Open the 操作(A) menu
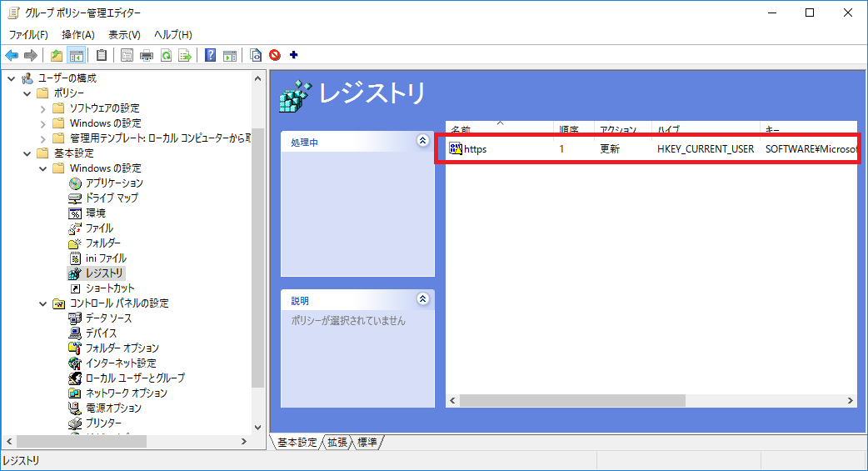The height and width of the screenshot is (471, 868). tap(78, 34)
